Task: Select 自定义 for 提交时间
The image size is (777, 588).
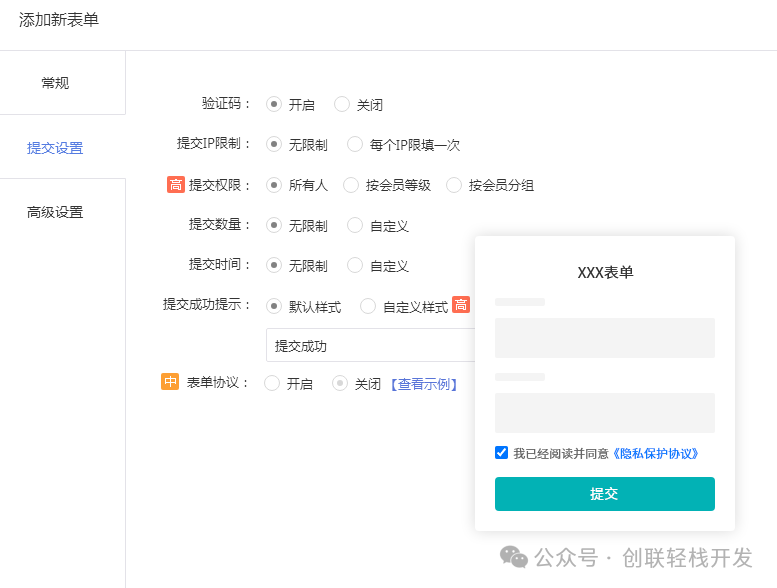Action: point(355,266)
